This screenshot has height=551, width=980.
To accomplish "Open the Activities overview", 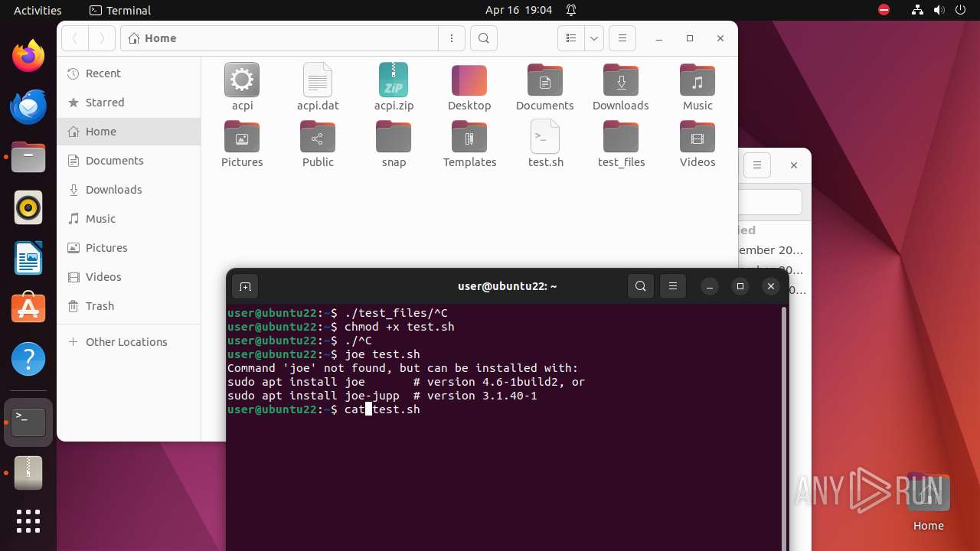I will [38, 10].
